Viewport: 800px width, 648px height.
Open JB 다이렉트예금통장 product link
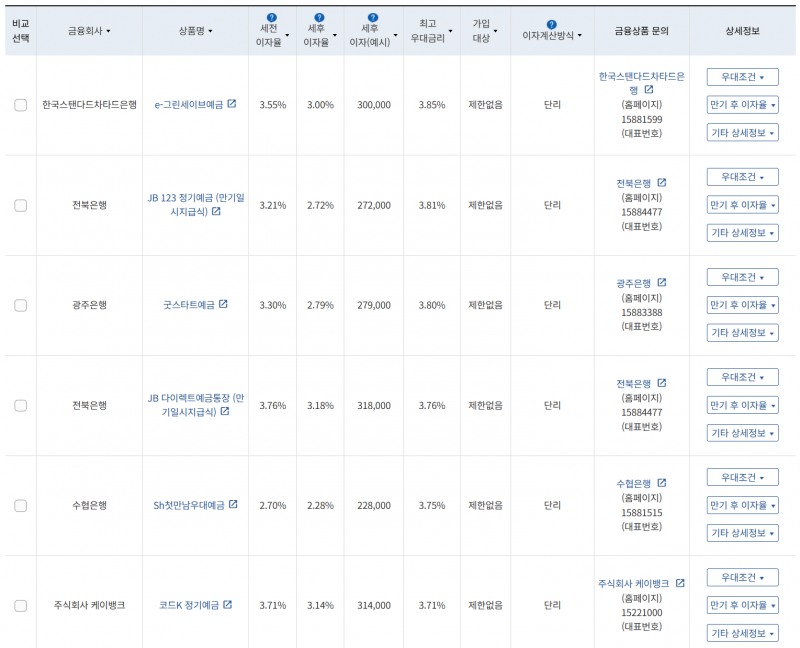[x=196, y=405]
